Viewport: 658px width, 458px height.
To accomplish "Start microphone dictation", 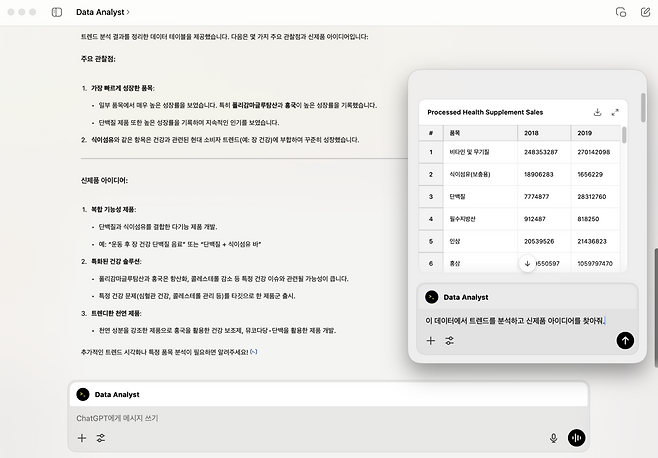I will 553,438.
